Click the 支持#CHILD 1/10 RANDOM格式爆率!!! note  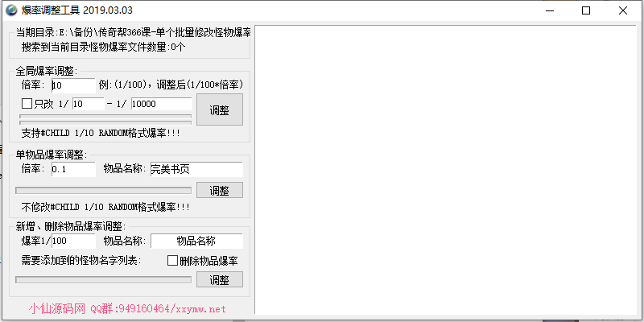point(101,134)
